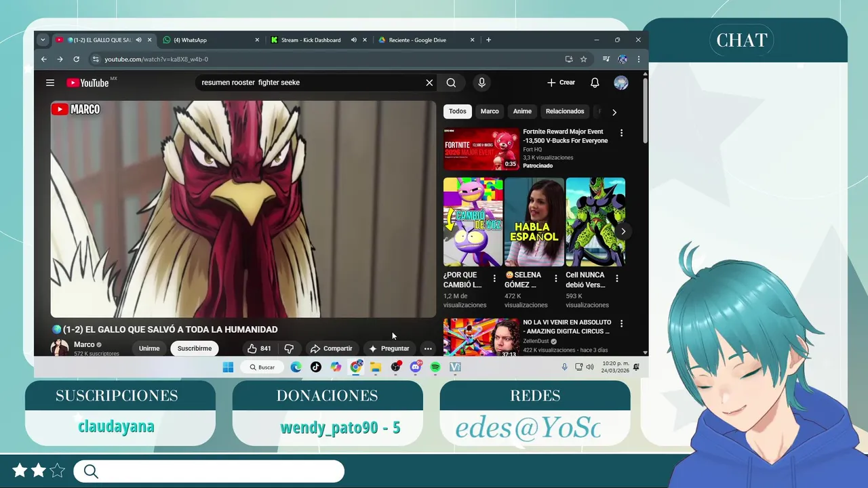Open options for Cell NUNCA debió short
This screenshot has width=868, height=488.
click(616, 279)
